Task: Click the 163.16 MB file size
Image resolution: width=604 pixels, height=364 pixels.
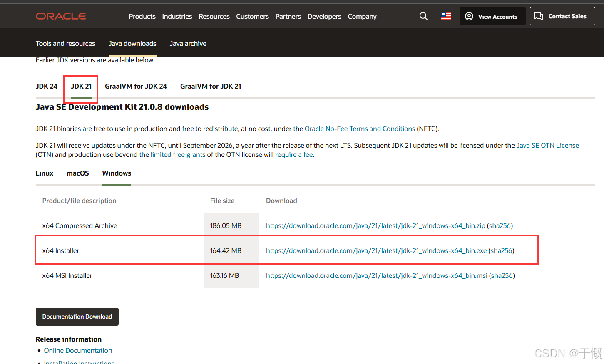Action: click(224, 275)
